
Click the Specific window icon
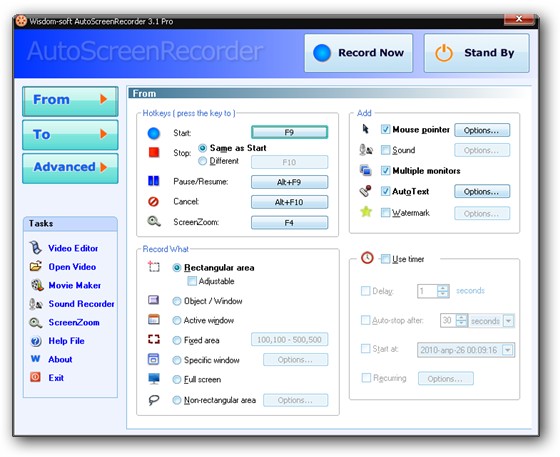[x=154, y=359]
